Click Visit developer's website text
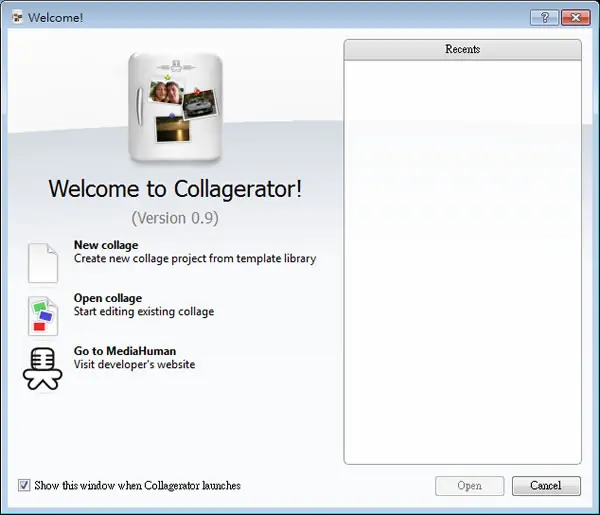The height and width of the screenshot is (515, 600). tap(134, 364)
